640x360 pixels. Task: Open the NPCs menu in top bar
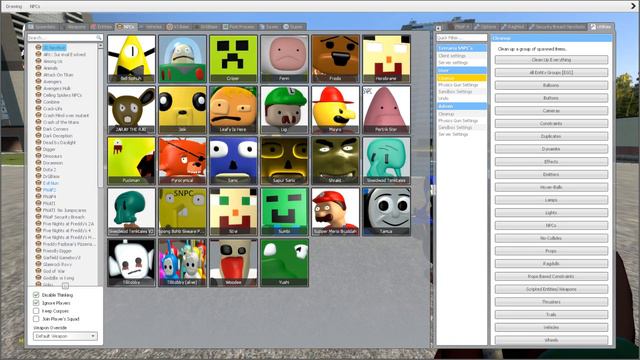click(x=35, y=7)
